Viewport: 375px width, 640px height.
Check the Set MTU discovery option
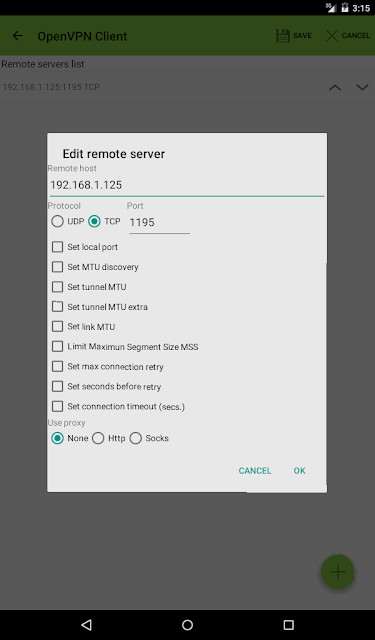[x=57, y=267]
